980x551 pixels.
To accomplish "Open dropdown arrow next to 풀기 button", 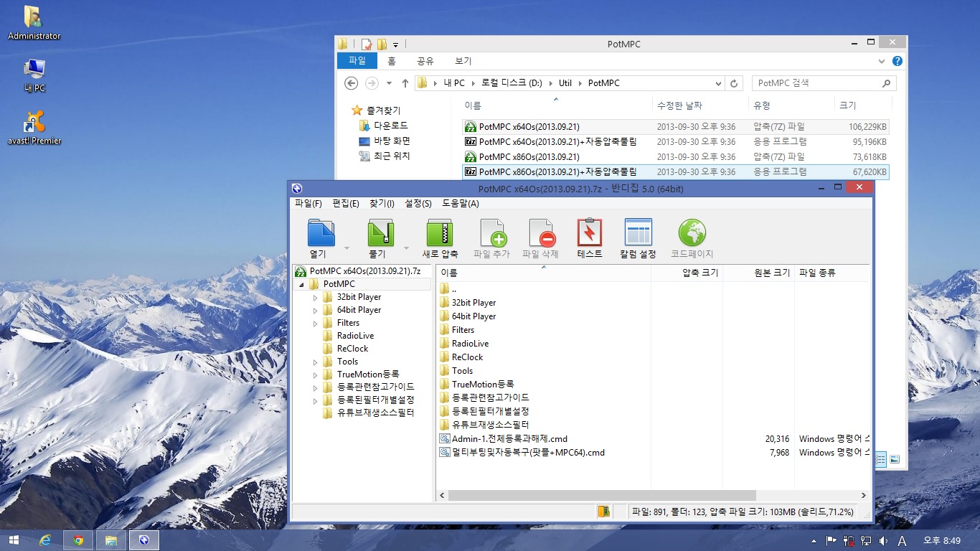I will [406, 248].
